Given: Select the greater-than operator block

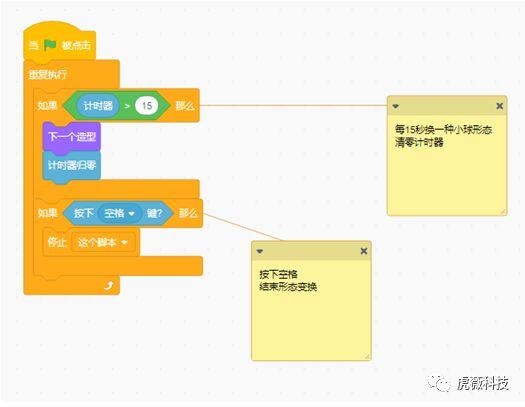Looking at the screenshot, I should click(x=127, y=106).
